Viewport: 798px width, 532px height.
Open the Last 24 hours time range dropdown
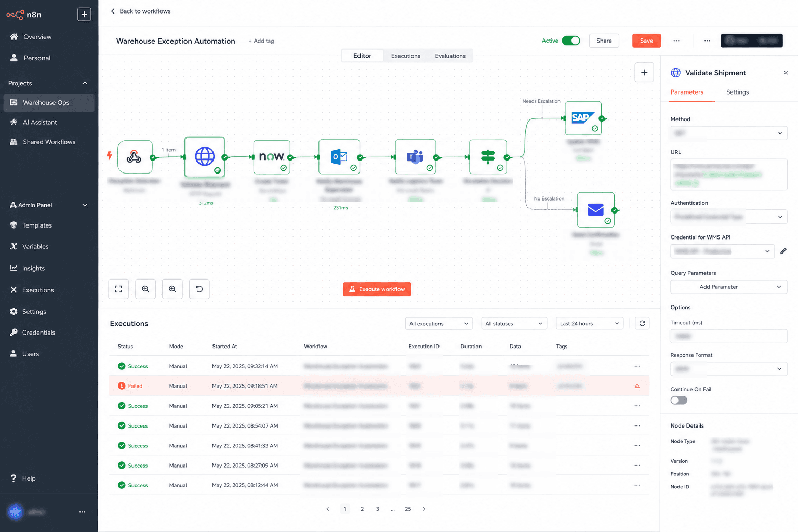pos(590,324)
